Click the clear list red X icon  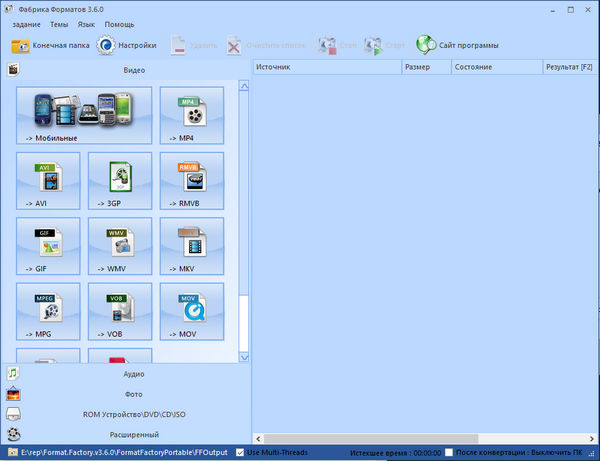(234, 46)
